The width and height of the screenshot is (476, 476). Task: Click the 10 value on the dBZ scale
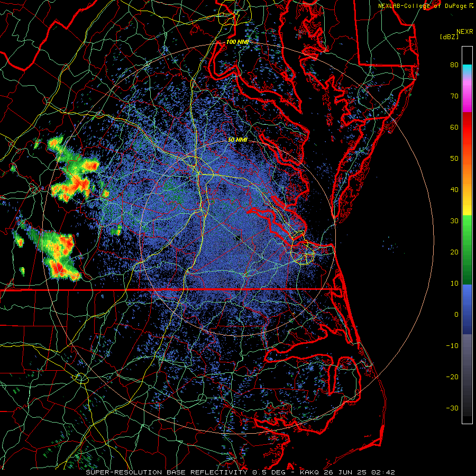(454, 283)
